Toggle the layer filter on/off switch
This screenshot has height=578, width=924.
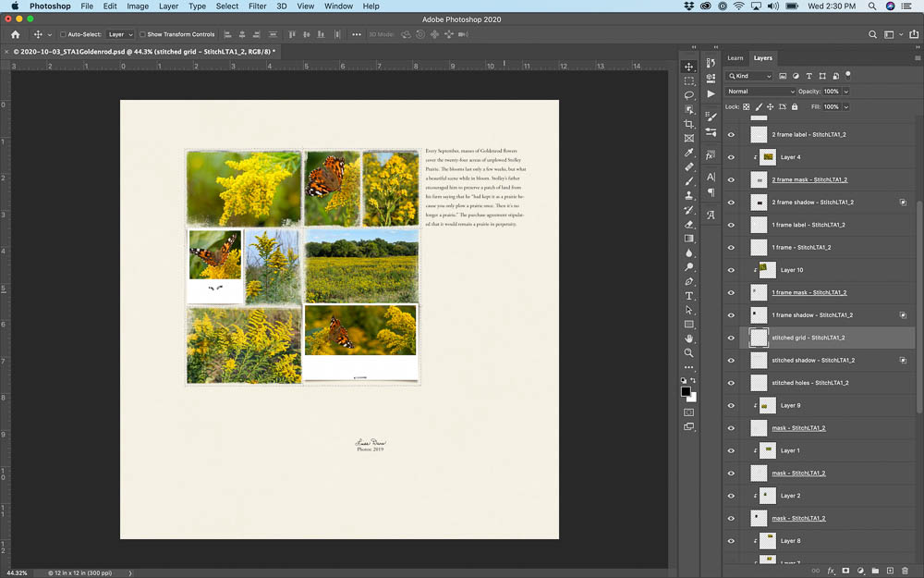coord(848,75)
